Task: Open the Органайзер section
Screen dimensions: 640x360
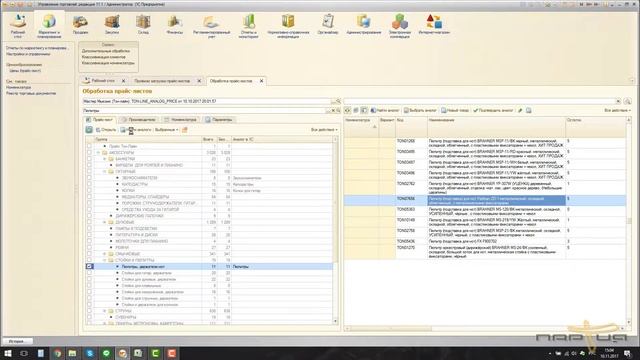Action: coord(328,24)
